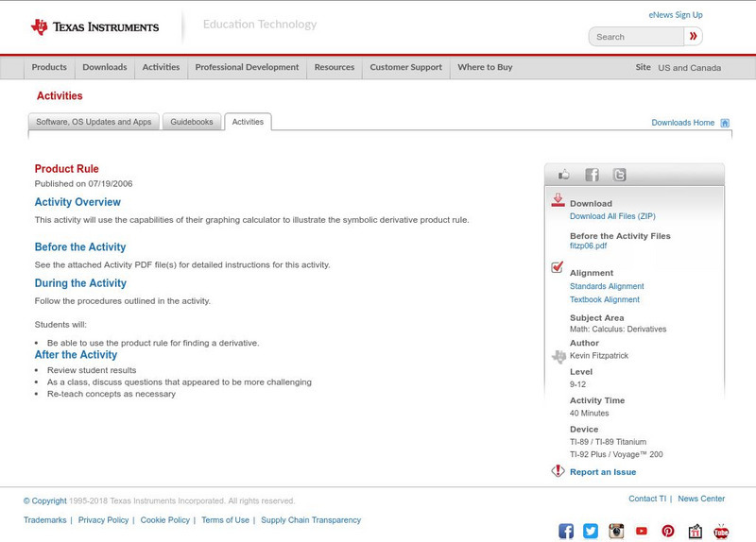Share activity via the gray Facebook icon
756x542 pixels.
tap(592, 175)
